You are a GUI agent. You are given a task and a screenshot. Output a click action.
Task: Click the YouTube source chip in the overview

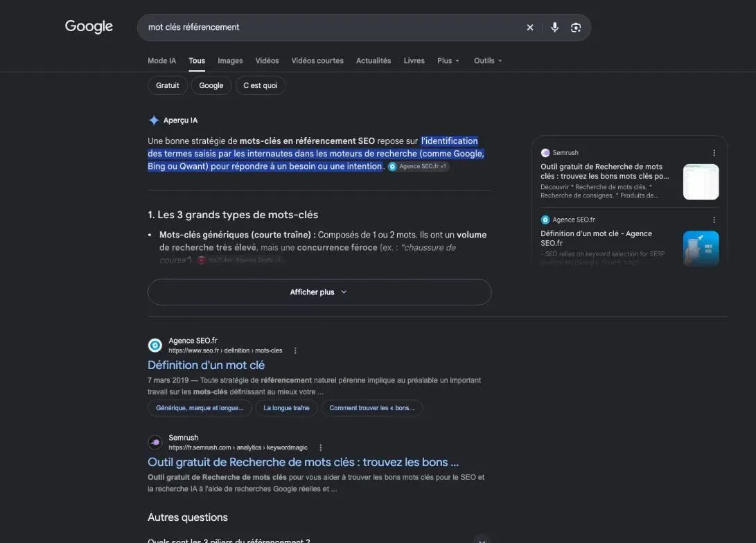[x=240, y=260]
